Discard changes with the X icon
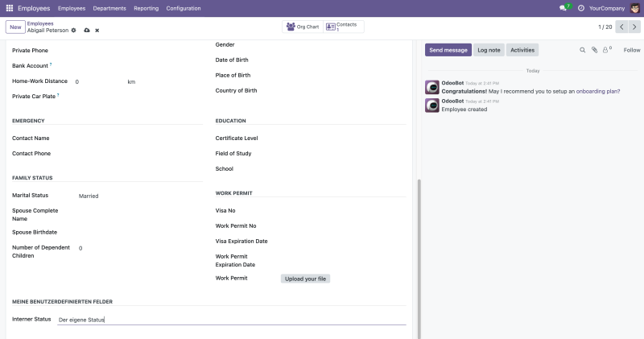The image size is (644, 339). 97,31
